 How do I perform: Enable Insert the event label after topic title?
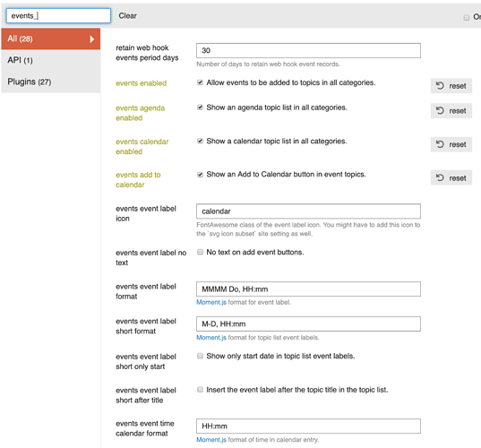pos(200,390)
